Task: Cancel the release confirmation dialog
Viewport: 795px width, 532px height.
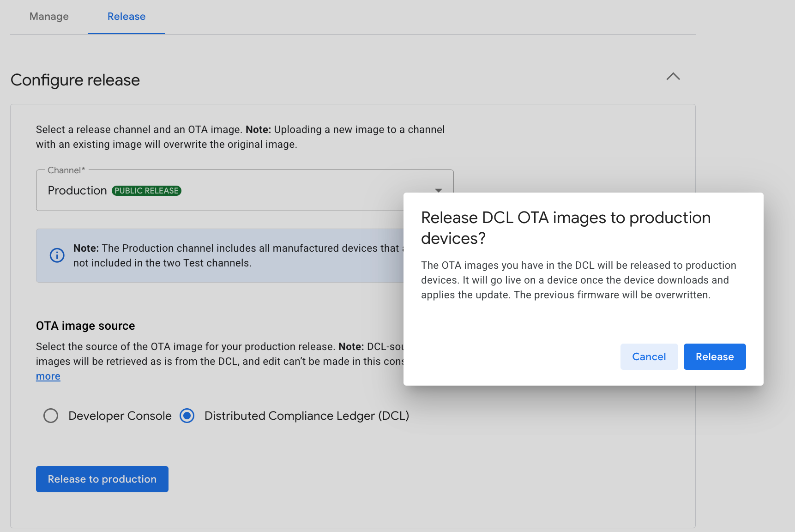Action: coord(649,357)
